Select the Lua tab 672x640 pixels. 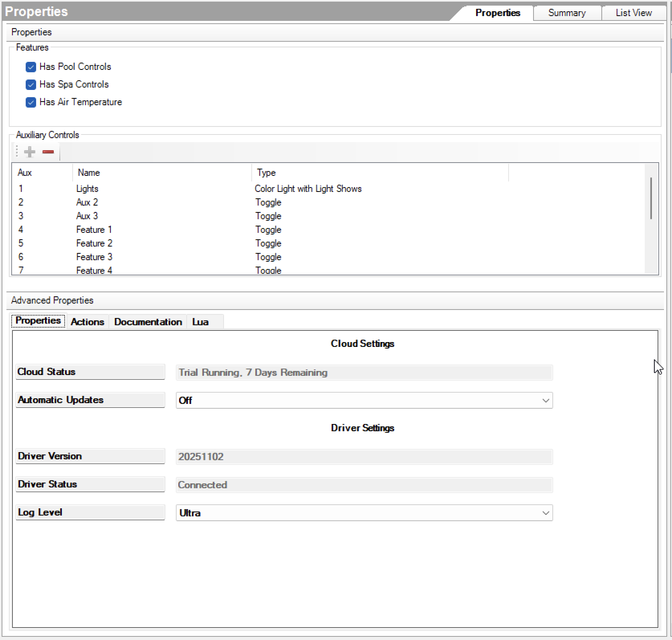[x=200, y=322]
